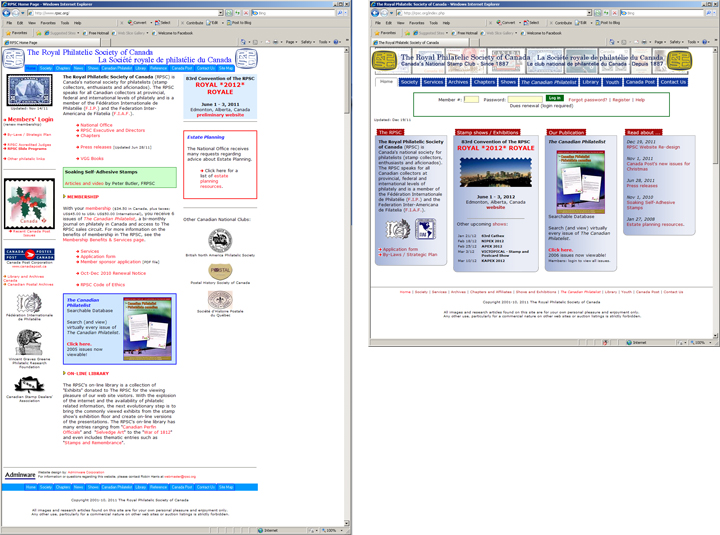Click red Stop icon in right IE window

[614, 13]
